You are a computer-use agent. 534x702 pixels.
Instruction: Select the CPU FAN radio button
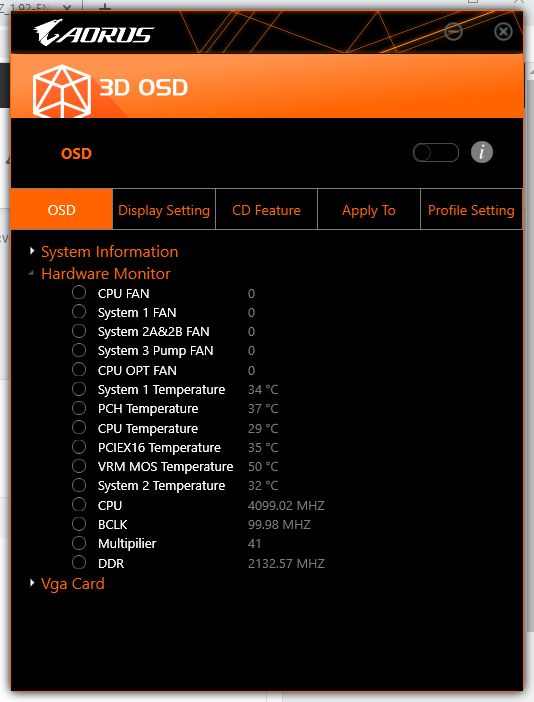[x=79, y=293]
